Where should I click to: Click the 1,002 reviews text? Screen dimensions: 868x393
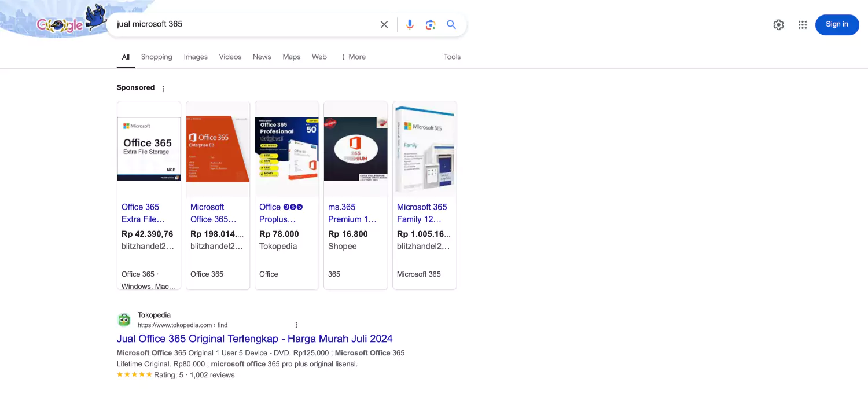click(x=212, y=375)
